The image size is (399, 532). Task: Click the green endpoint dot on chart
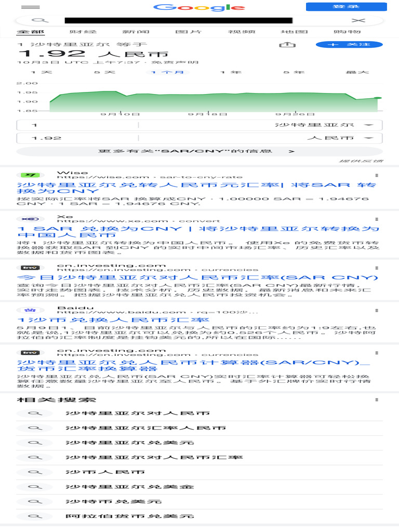point(378,98)
